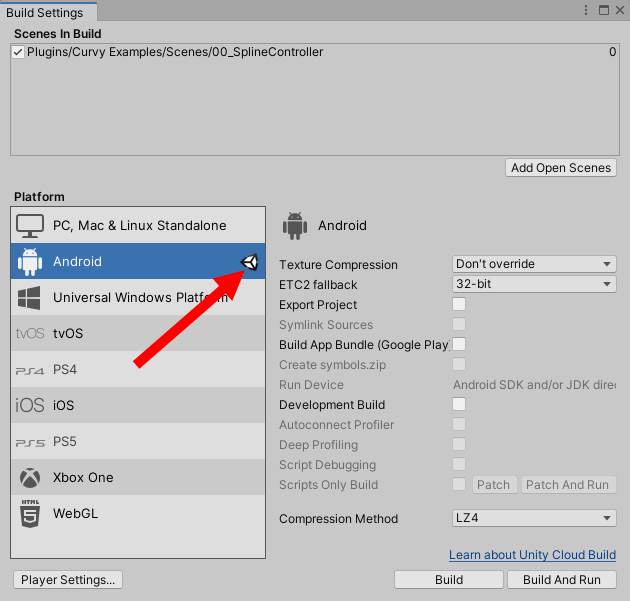This screenshot has width=630, height=601.
Task: Toggle the Script Debugging checkbox
Action: (459, 464)
